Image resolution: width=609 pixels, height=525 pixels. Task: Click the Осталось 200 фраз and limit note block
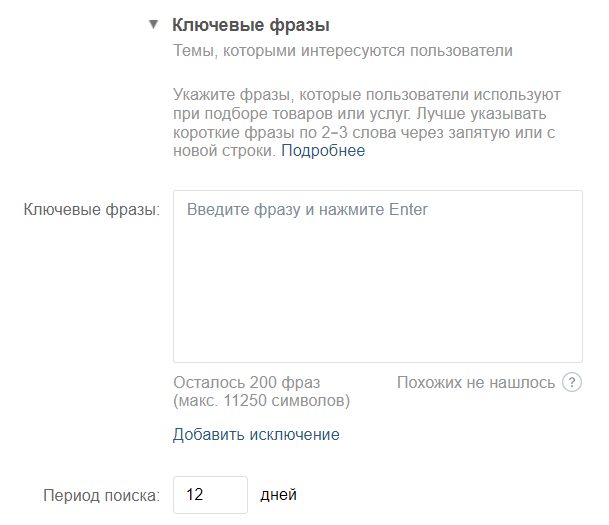(261, 391)
